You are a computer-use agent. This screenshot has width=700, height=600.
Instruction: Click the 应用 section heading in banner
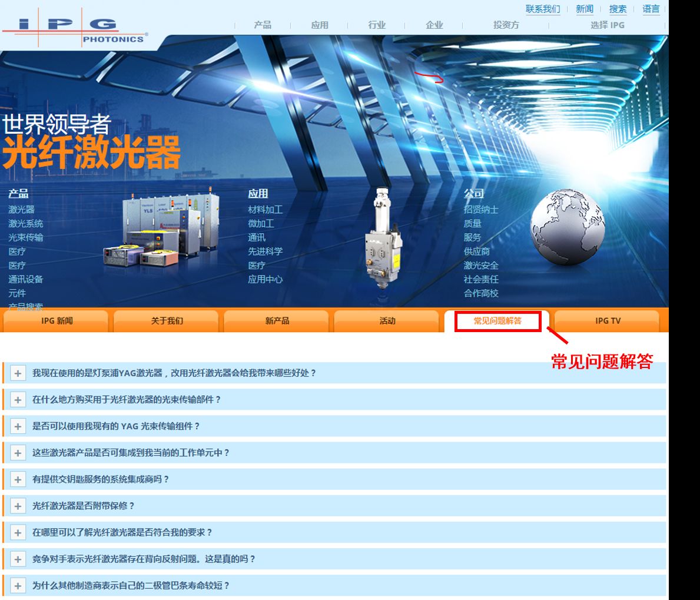click(x=258, y=193)
